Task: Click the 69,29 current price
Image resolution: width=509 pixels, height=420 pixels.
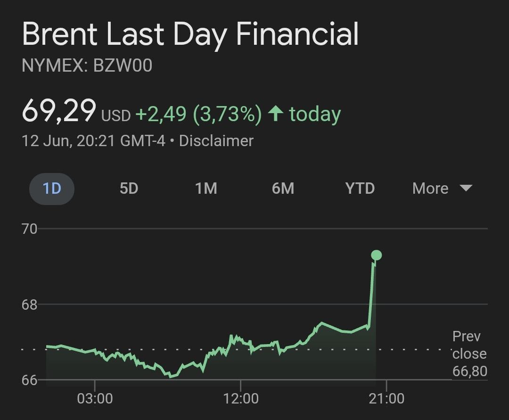Action: tap(59, 111)
